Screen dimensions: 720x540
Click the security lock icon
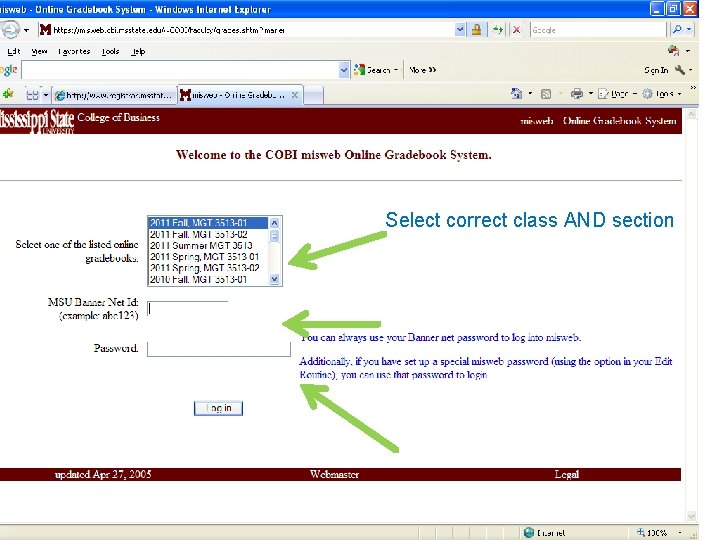[477, 30]
